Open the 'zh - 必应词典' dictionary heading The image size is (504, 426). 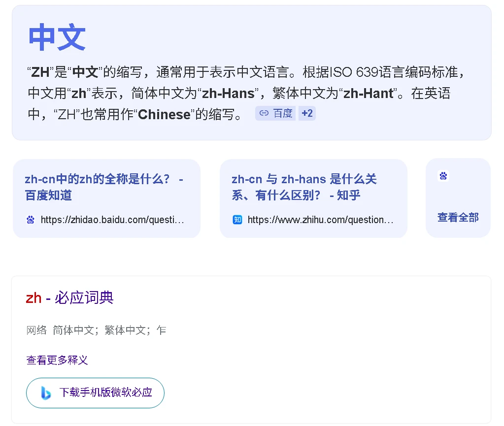(69, 298)
